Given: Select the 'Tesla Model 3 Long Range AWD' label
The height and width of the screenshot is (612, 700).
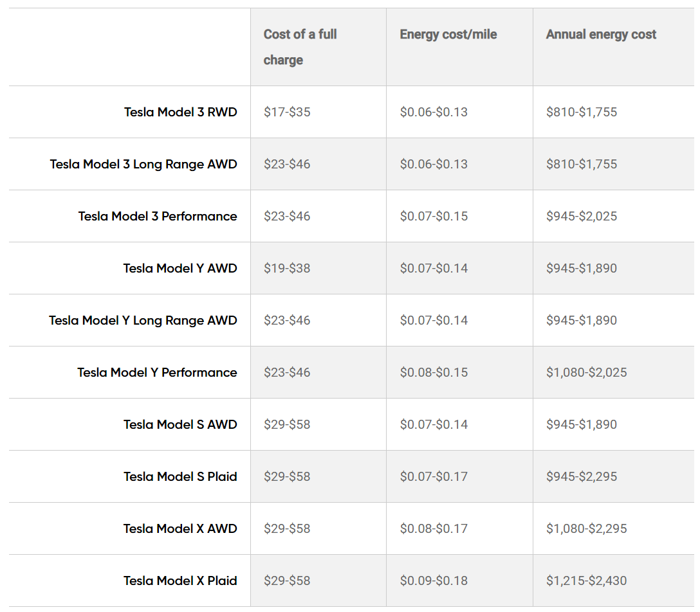Looking at the screenshot, I should click(143, 164).
